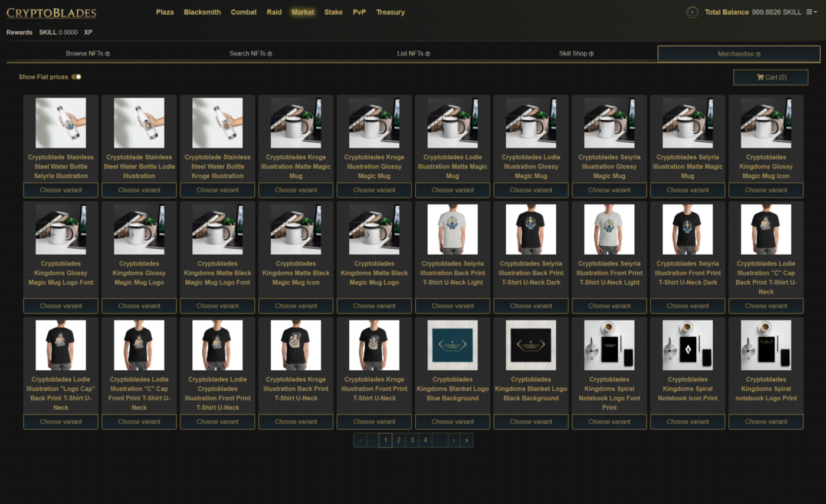Open the Raid page
The height and width of the screenshot is (504, 826).
(274, 12)
